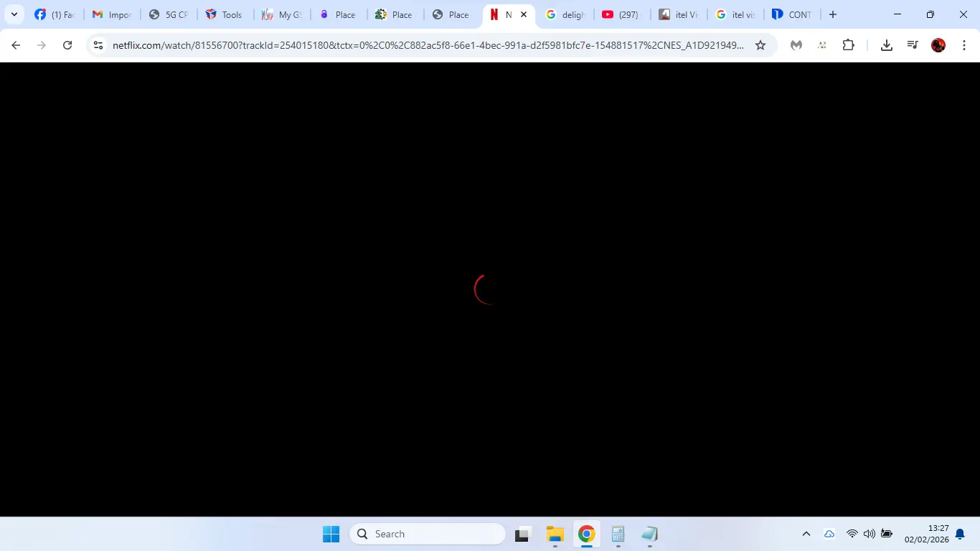This screenshot has height=551, width=980.
Task: Open Task View in the taskbar
Action: (523, 534)
